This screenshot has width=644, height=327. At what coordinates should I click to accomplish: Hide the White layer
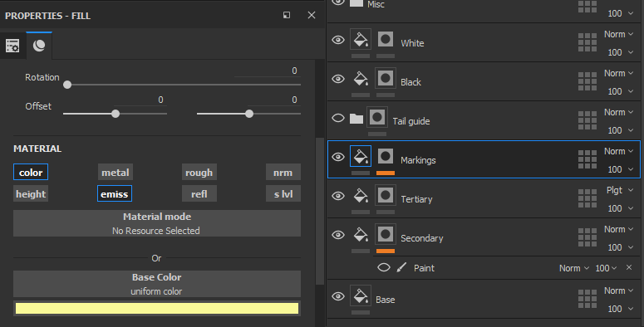(x=338, y=40)
